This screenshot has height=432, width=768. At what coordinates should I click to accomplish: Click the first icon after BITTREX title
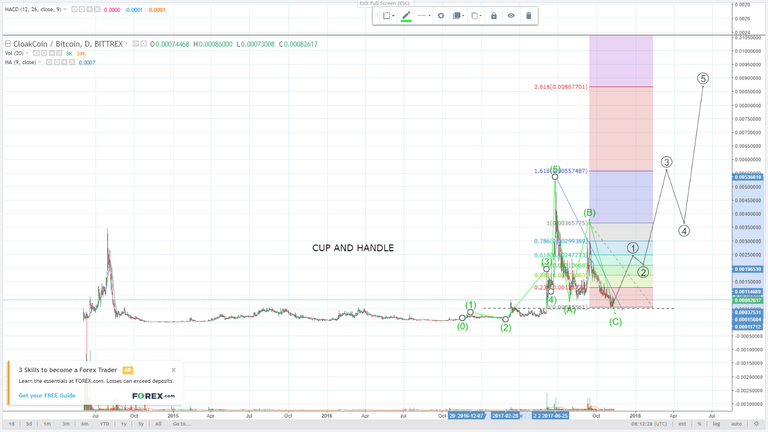point(136,44)
